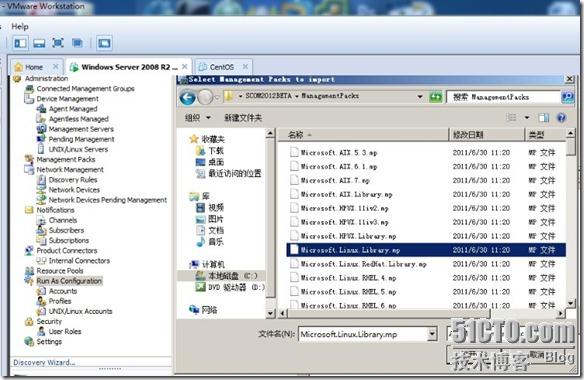Click VMware unity mode toolbar icon
584x380 pixels.
click(77, 43)
